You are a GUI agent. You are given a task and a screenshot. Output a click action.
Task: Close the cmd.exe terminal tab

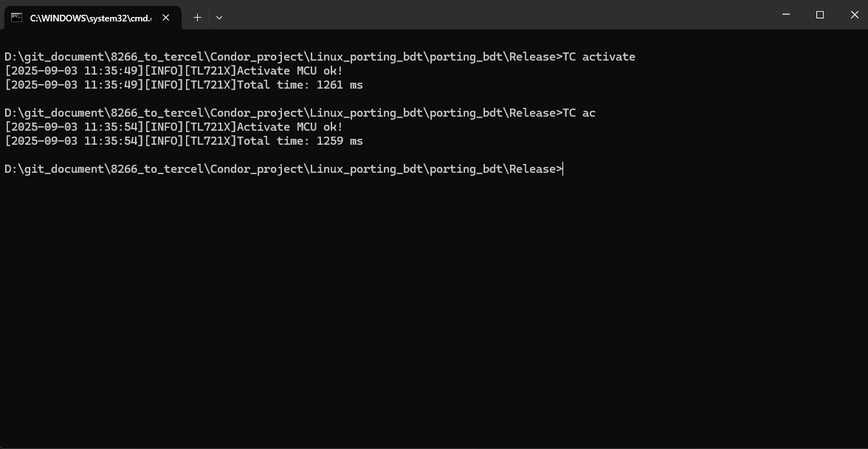point(166,18)
